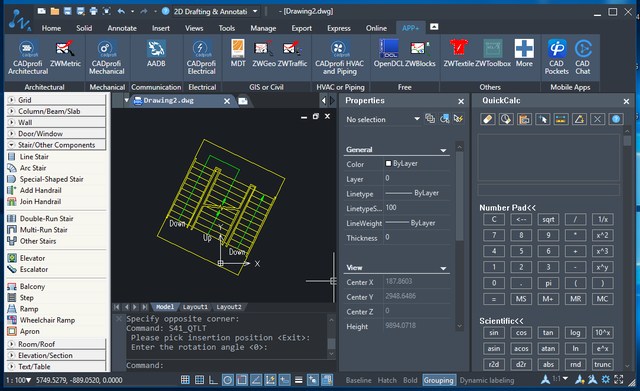This screenshot has width=640, height=391.
Task: Open CAD Chat mobile app
Action: click(x=582, y=58)
